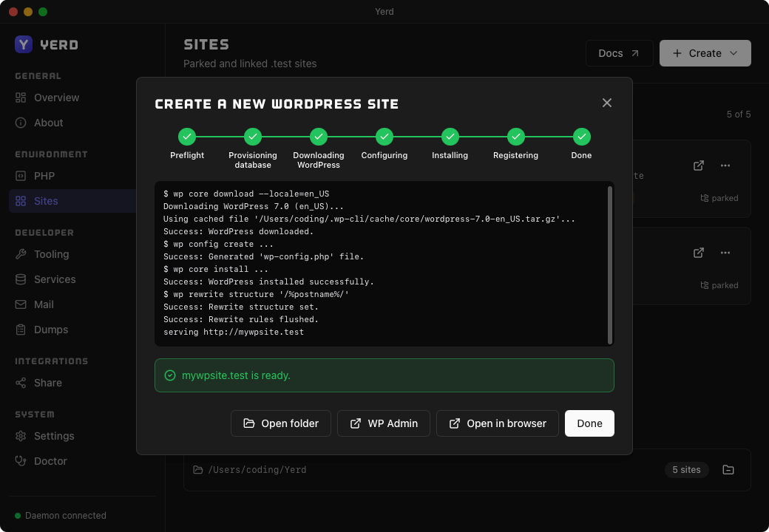Click the Downloading WordPress step checkmark

click(x=318, y=137)
